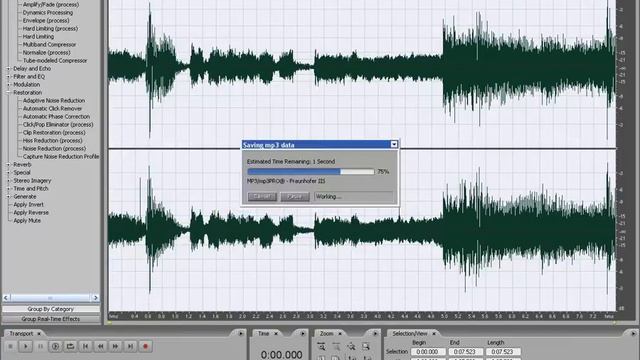The image size is (640, 360).
Task: Stop playback in Transport panel
Action: [x=11, y=347]
